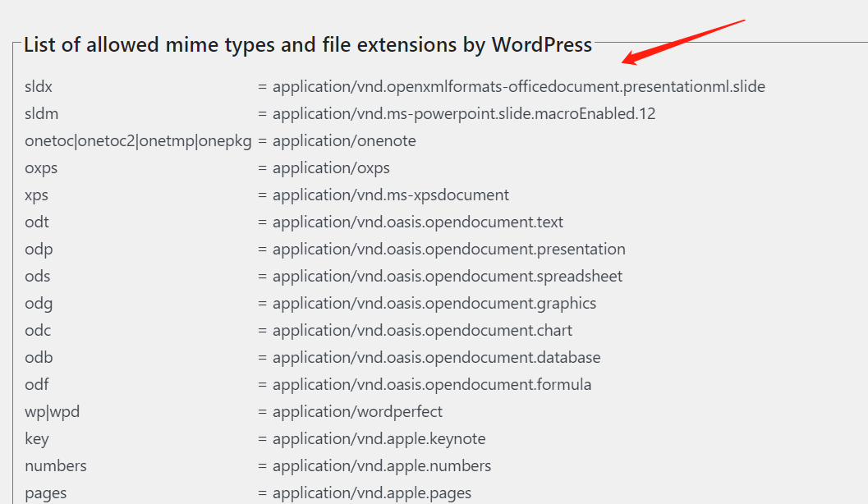Select the opendocument.presentation mime type
This screenshot has width=868, height=504.
449,250
